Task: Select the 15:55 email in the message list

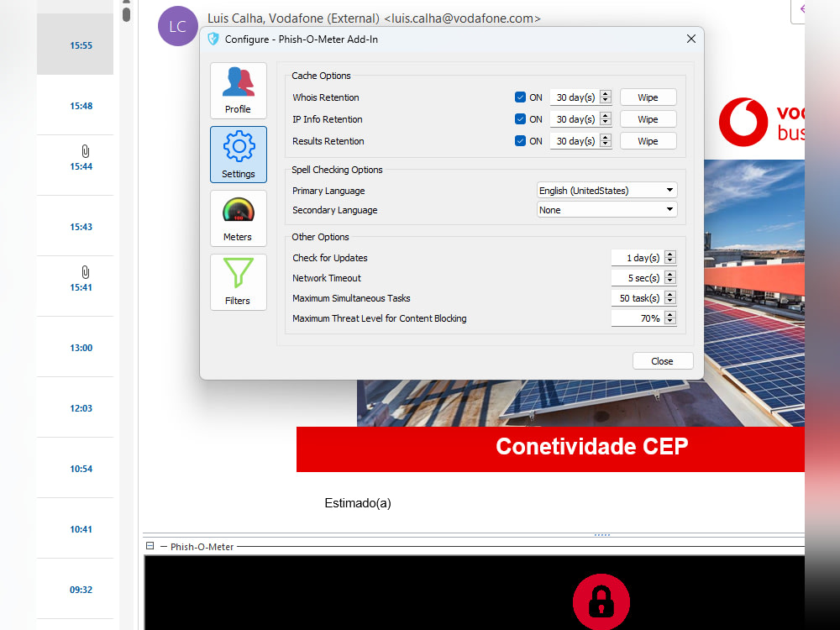Action: 75,45
